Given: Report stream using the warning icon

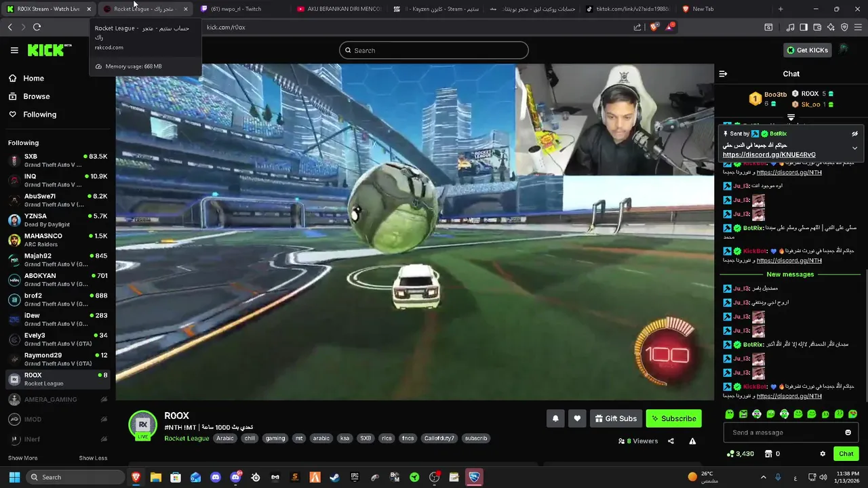Looking at the screenshot, I should click(692, 441).
